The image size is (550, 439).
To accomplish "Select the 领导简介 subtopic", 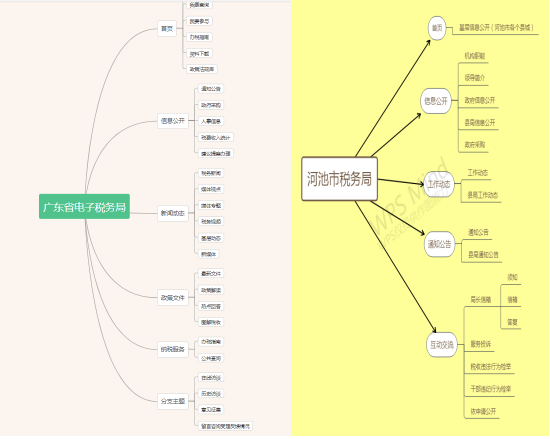I will click(475, 78).
